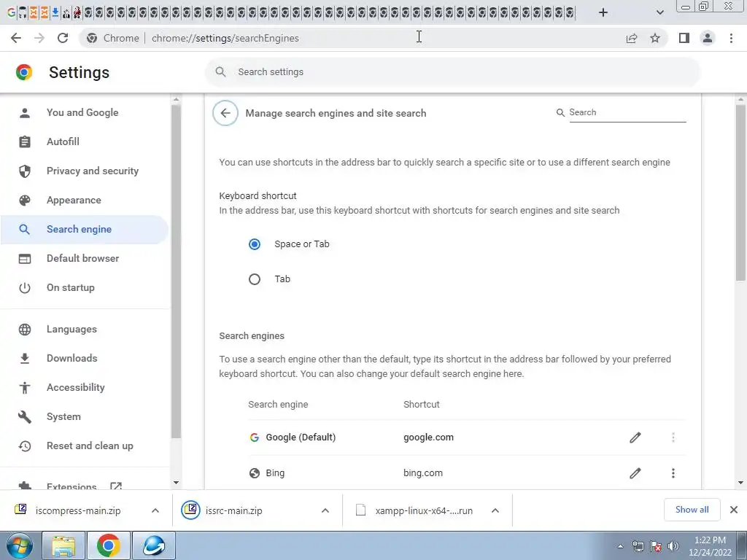Click the bing.com shortcut text
This screenshot has height=560, width=747.
tap(423, 472)
